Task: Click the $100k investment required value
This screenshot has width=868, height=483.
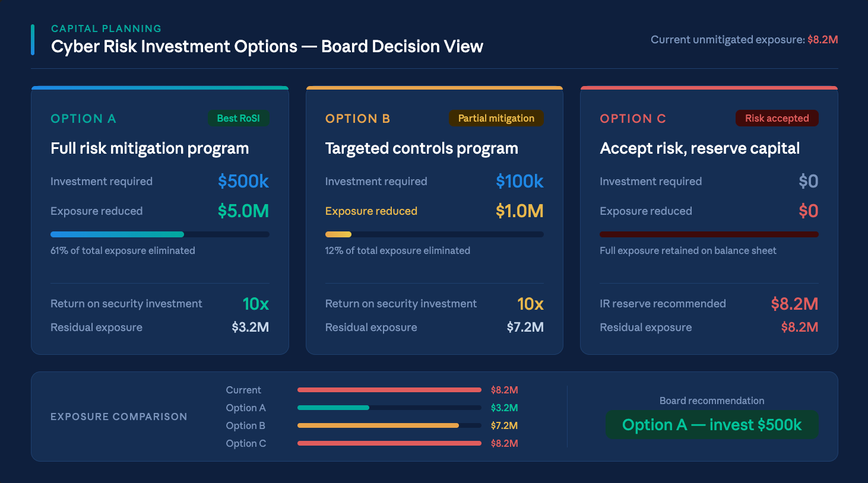Action: pos(519,182)
